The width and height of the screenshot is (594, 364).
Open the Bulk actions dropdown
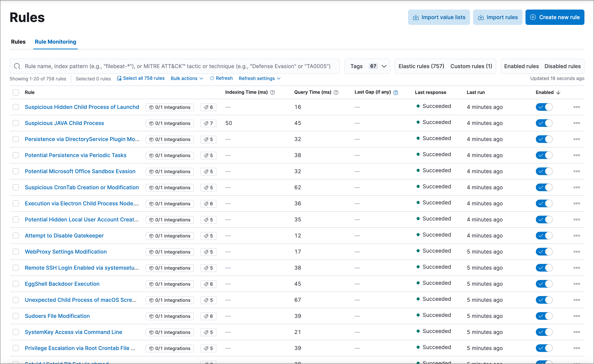click(187, 79)
